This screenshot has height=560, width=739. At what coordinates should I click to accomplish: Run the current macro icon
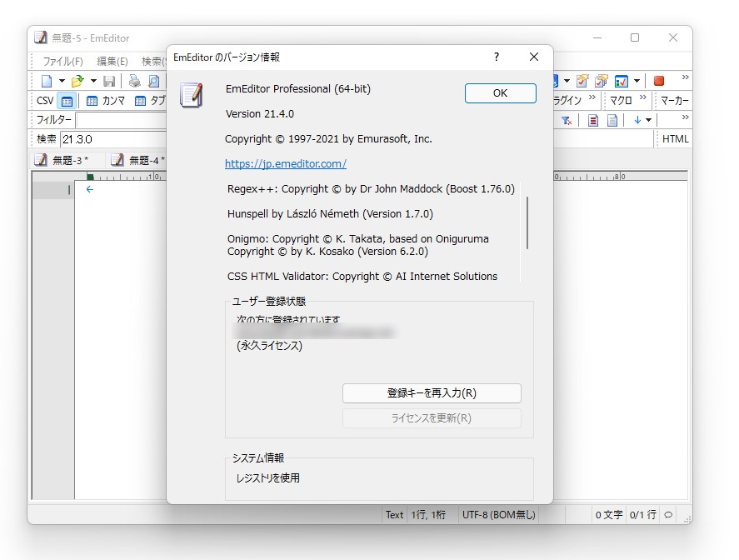[582, 80]
